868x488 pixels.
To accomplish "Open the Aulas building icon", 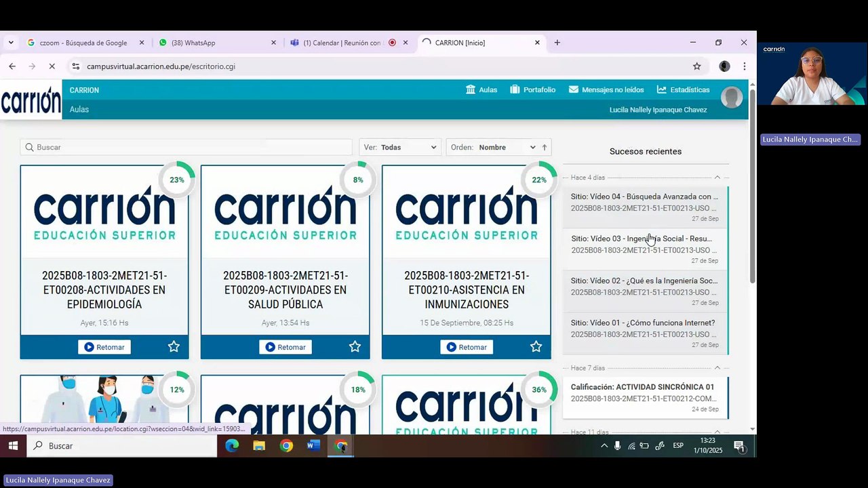I will tap(471, 89).
